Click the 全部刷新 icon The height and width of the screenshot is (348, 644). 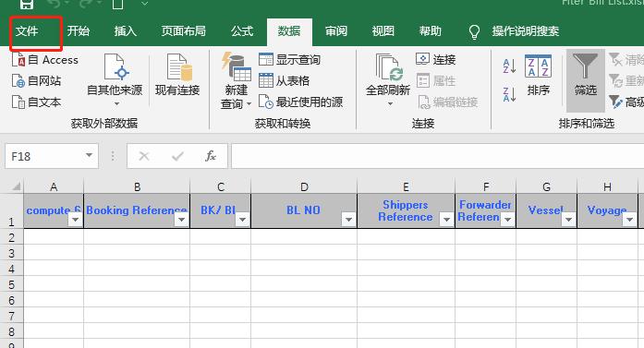[389, 67]
